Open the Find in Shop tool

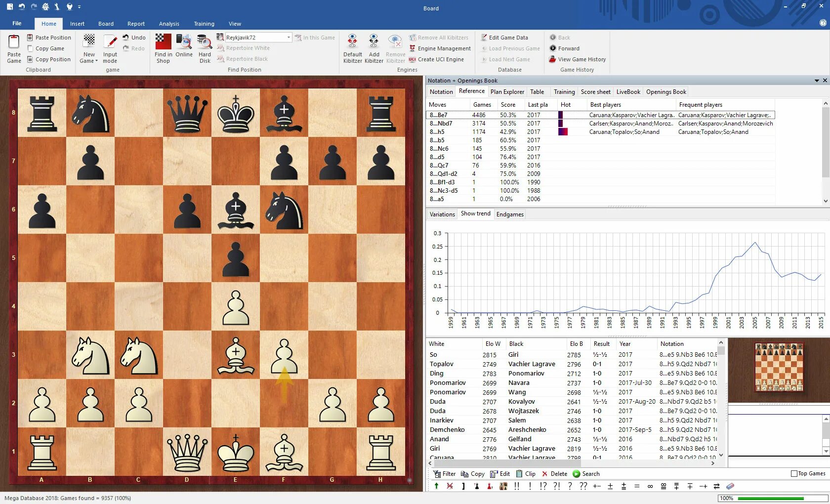pyautogui.click(x=163, y=47)
